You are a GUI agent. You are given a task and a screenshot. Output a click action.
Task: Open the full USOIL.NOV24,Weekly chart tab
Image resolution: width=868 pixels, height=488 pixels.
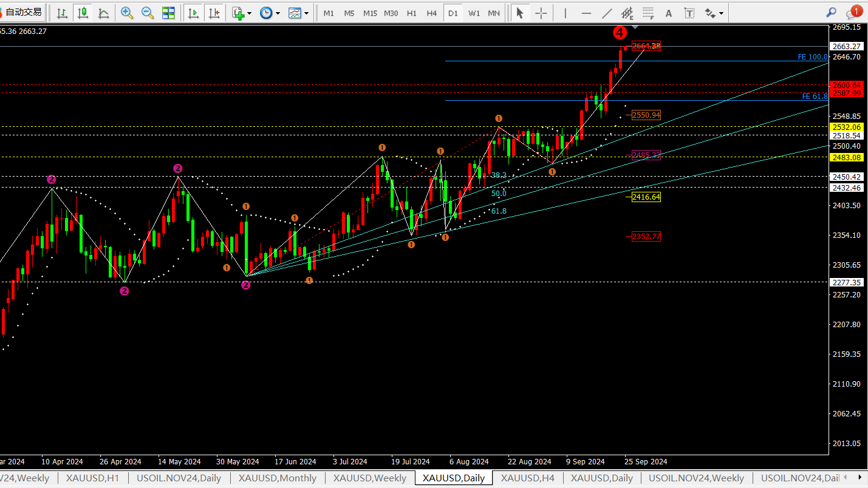click(696, 478)
